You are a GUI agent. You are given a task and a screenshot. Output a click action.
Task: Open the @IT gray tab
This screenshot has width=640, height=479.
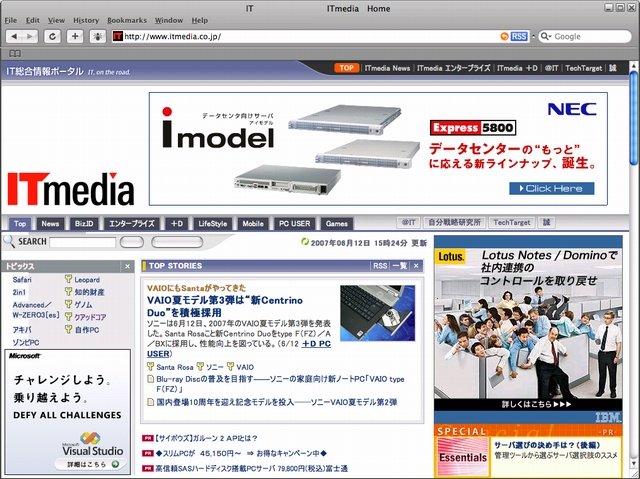408,222
